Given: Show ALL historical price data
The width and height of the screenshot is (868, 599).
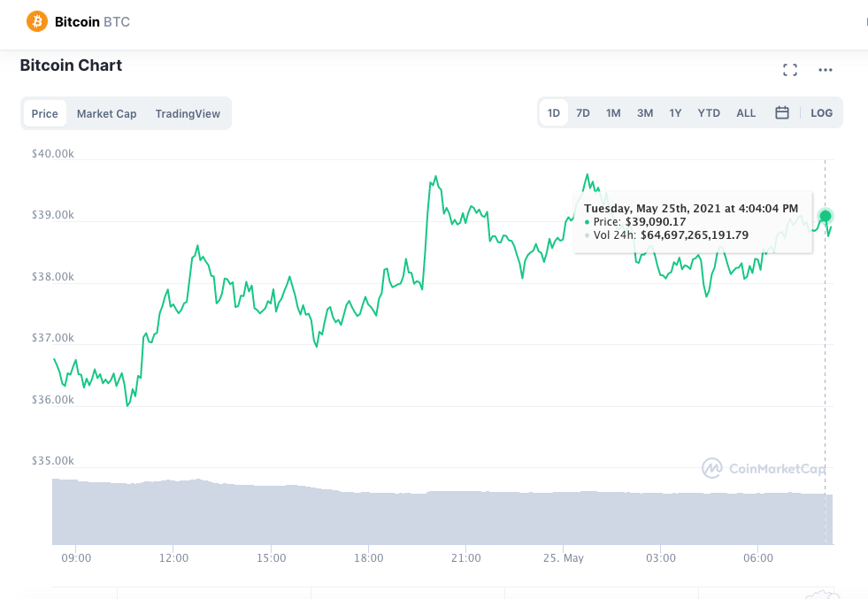Looking at the screenshot, I should click(746, 113).
